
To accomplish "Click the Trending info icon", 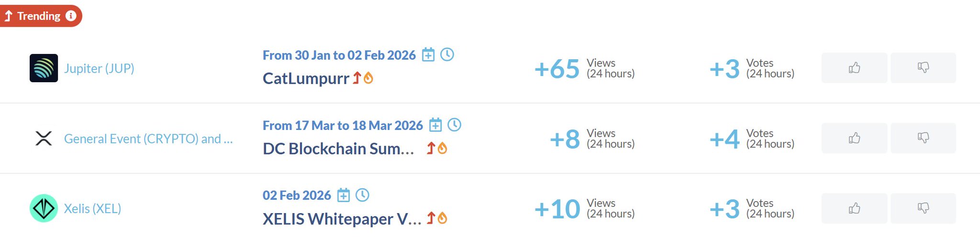I will (x=71, y=16).
